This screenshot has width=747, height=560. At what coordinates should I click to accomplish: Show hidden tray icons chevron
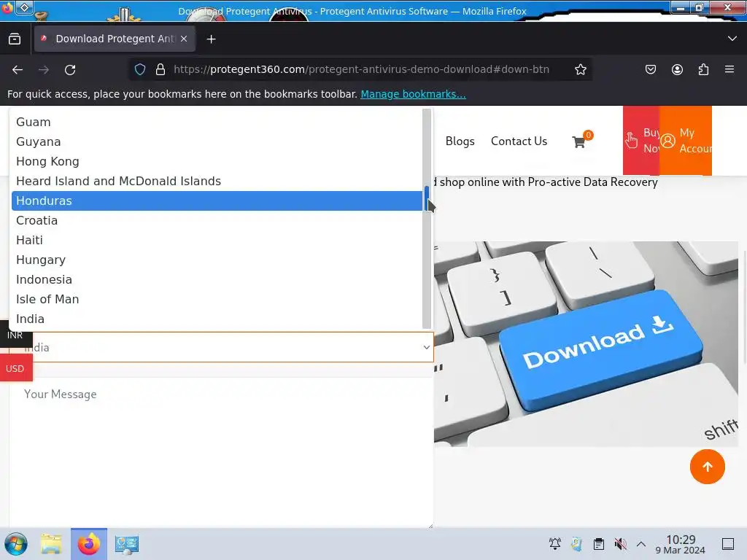[x=641, y=544]
